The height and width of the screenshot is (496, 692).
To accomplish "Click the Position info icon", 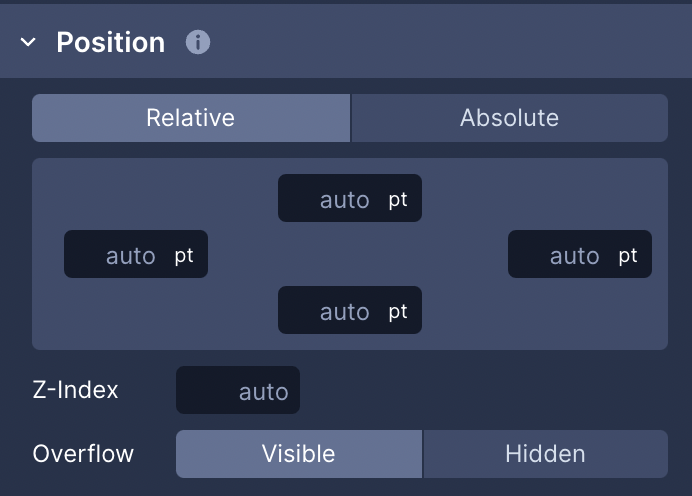I will [x=198, y=42].
